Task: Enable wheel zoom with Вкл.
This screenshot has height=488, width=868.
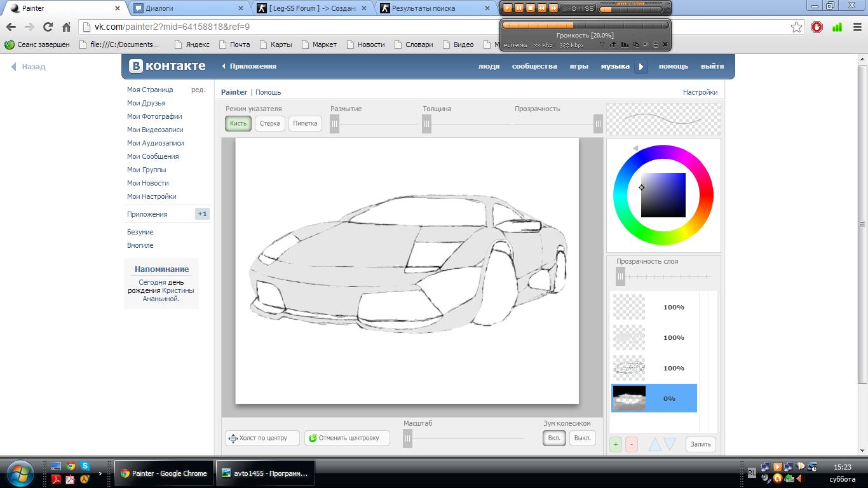Action: coord(554,438)
